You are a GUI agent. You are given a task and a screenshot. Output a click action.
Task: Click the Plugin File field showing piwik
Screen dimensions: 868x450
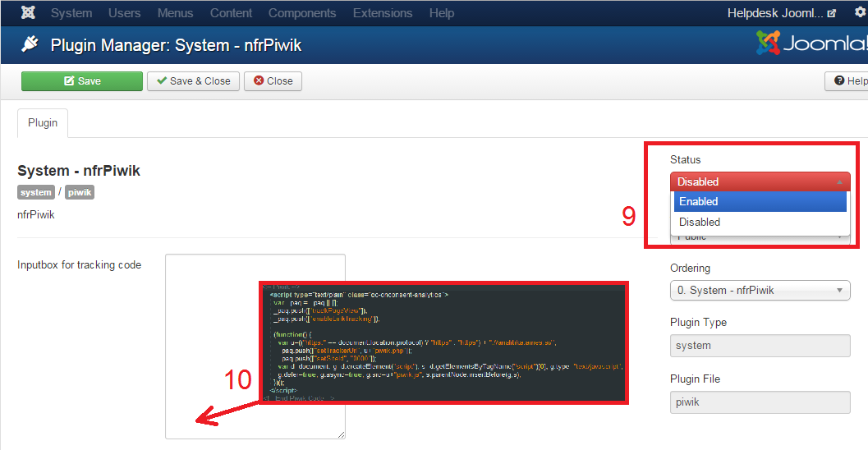pos(760,402)
